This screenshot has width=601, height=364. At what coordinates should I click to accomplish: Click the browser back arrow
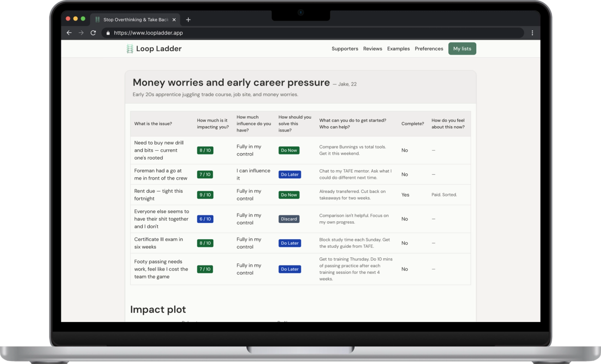[69, 33]
